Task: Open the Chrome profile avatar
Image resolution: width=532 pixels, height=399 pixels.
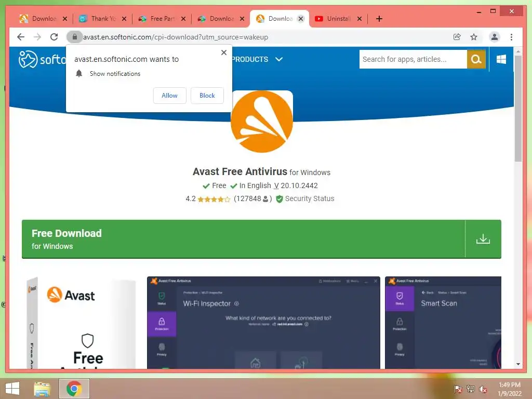Action: pyautogui.click(x=495, y=37)
